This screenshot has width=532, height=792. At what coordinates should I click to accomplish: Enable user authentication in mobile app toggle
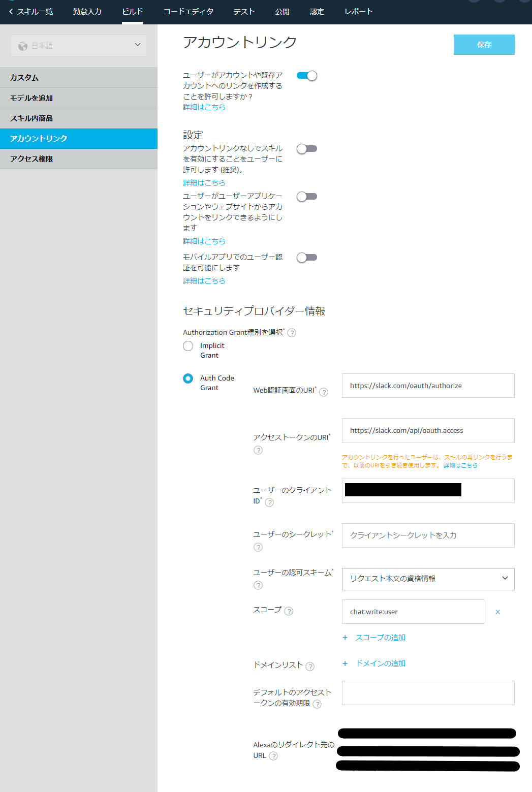click(x=307, y=258)
